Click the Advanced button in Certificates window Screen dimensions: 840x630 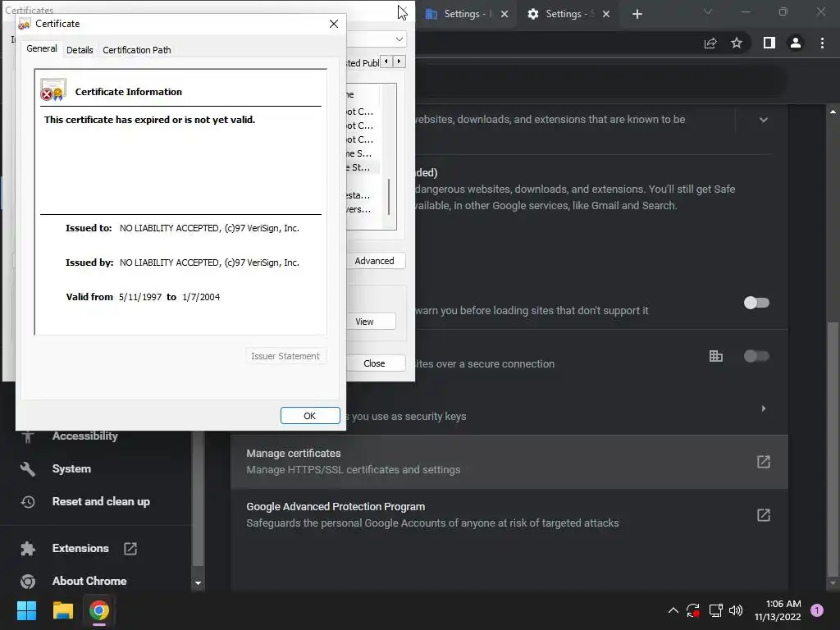[x=374, y=261]
